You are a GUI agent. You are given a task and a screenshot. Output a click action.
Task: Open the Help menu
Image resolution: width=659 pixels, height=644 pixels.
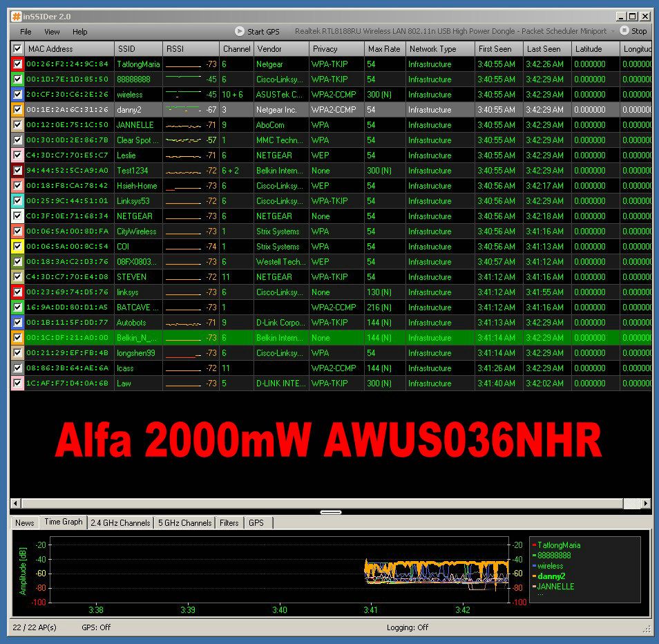click(x=80, y=32)
